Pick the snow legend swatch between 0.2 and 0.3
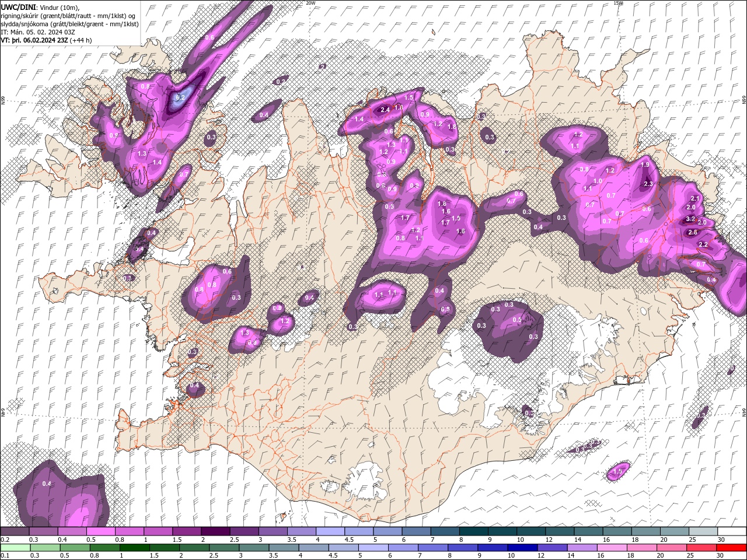The width and height of the screenshot is (747, 560). (15, 531)
